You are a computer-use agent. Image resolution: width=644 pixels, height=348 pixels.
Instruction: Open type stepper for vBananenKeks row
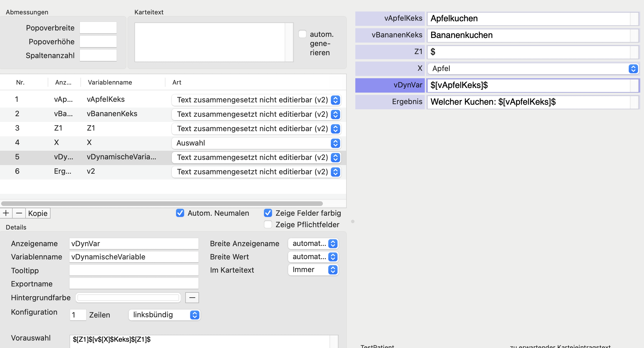[x=336, y=114]
